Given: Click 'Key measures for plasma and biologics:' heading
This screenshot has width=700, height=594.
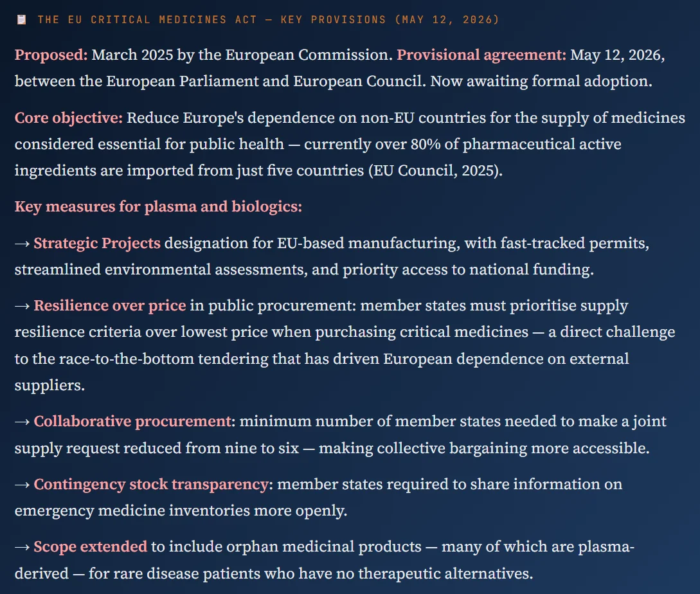Looking at the screenshot, I should click(x=159, y=207).
